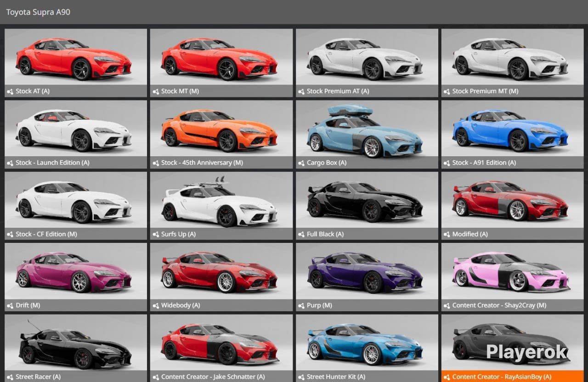Click the config icon beside Stock Premium MT (M)
588x382 pixels.
coord(447,91)
